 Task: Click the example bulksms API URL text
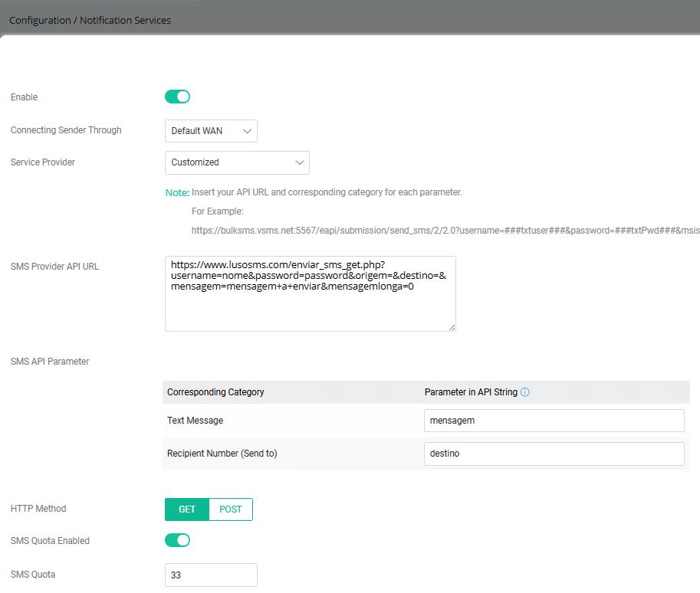point(445,231)
